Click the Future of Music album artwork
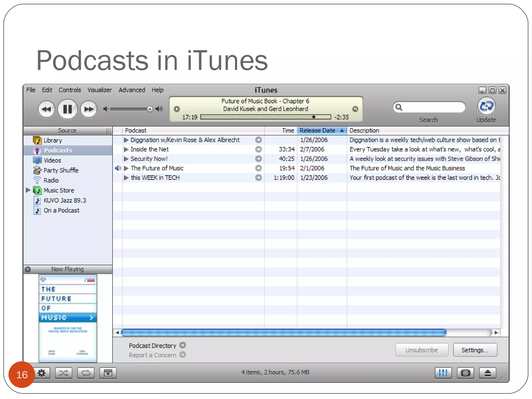This screenshot has height=399, width=532. tap(68, 318)
